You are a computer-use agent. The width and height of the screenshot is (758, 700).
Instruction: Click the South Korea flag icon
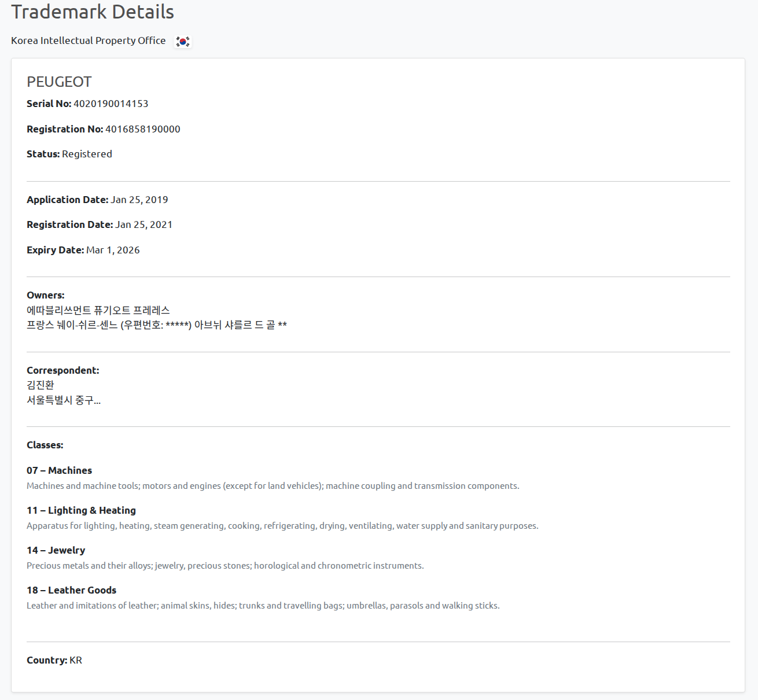[183, 41]
